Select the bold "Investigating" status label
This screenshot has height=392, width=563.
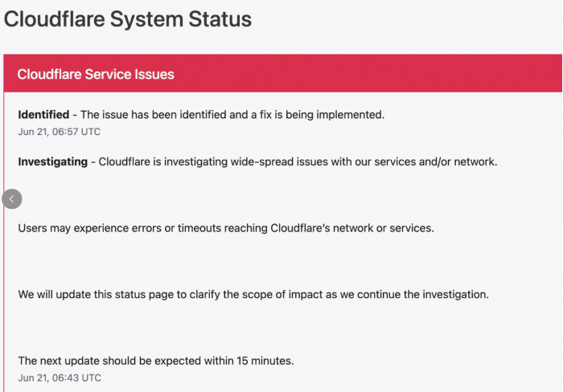(x=52, y=161)
